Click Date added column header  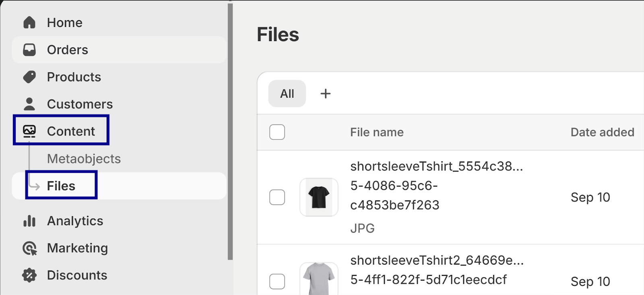(x=602, y=132)
